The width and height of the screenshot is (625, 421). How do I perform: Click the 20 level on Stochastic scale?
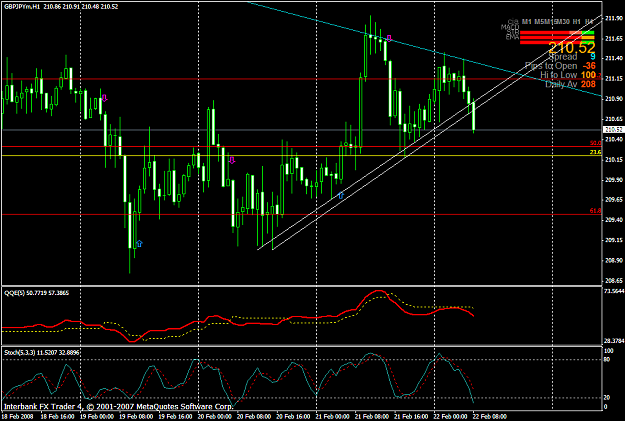click(607, 397)
